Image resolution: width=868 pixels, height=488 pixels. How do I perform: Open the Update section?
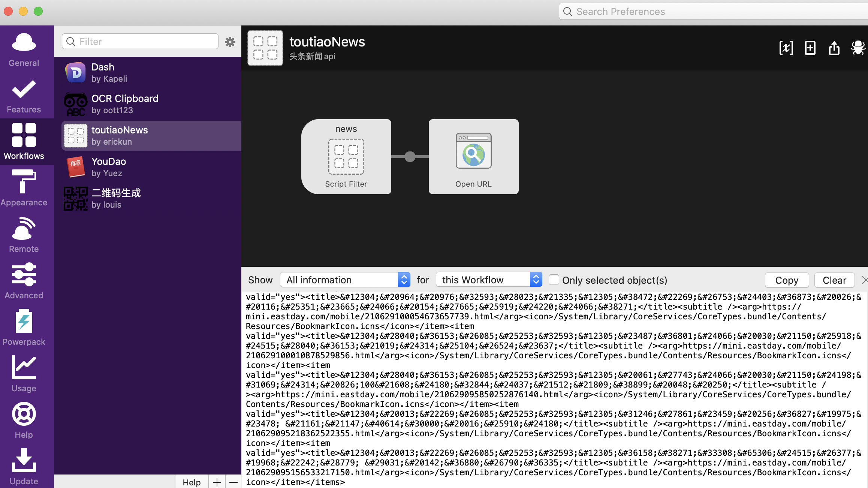tap(24, 466)
